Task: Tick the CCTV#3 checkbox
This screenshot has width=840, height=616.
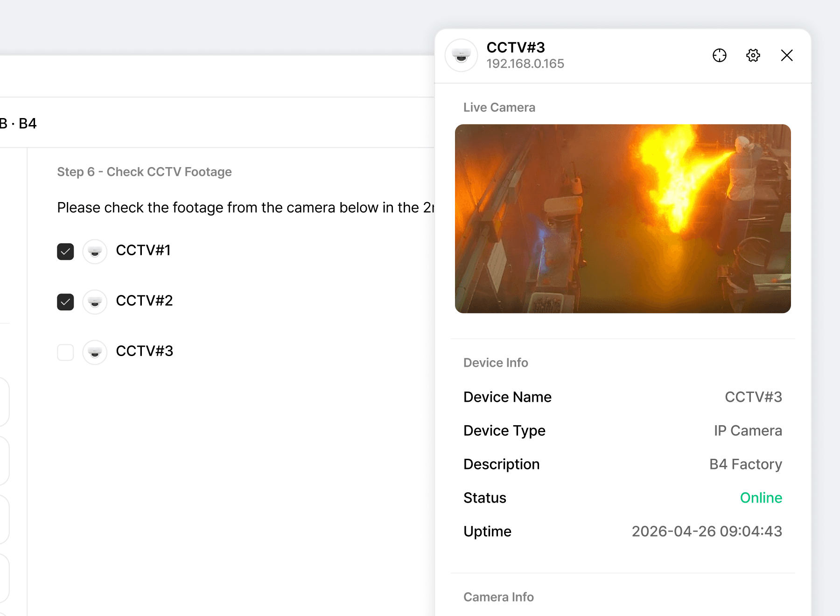Action: pyautogui.click(x=65, y=352)
